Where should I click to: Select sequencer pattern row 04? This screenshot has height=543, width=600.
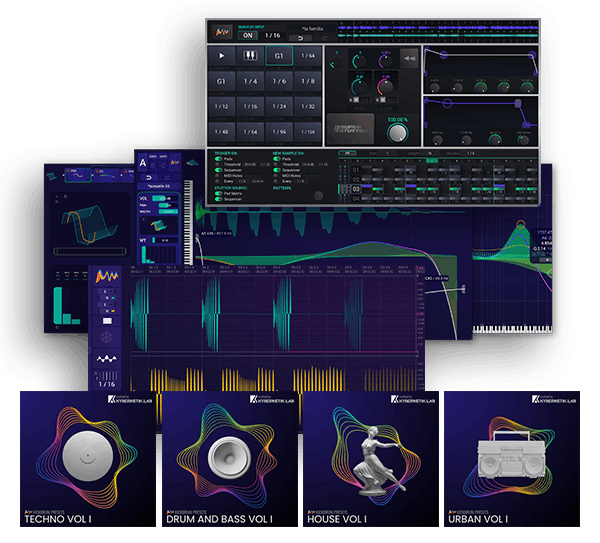click(356, 198)
